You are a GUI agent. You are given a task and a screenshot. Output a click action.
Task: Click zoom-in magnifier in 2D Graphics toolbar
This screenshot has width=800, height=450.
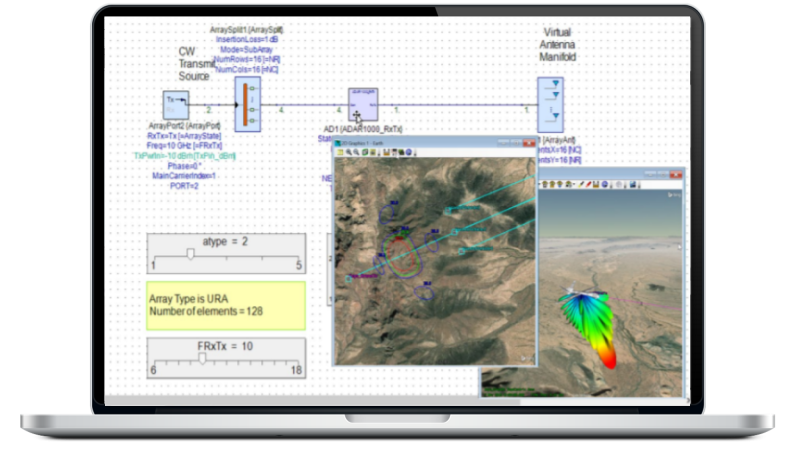click(349, 152)
